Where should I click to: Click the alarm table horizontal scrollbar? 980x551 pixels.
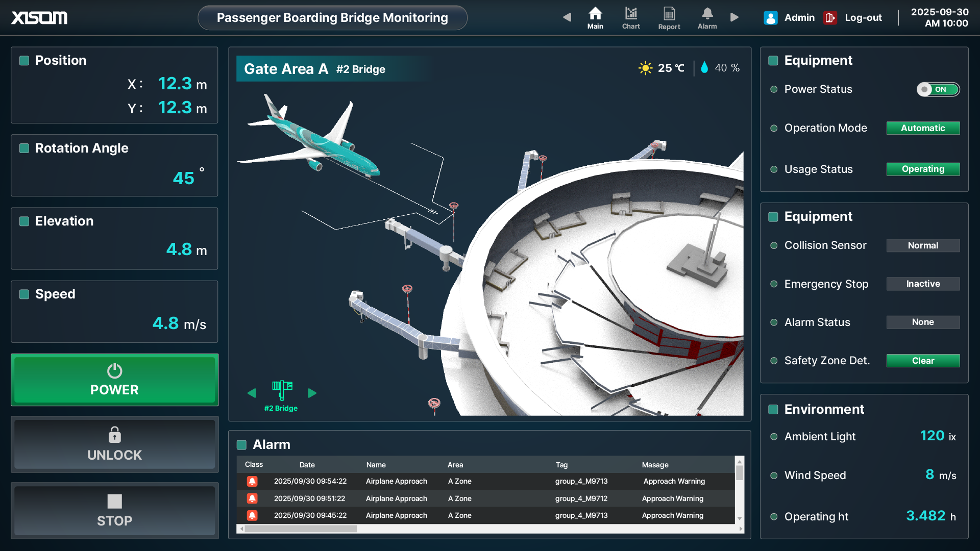point(301,529)
